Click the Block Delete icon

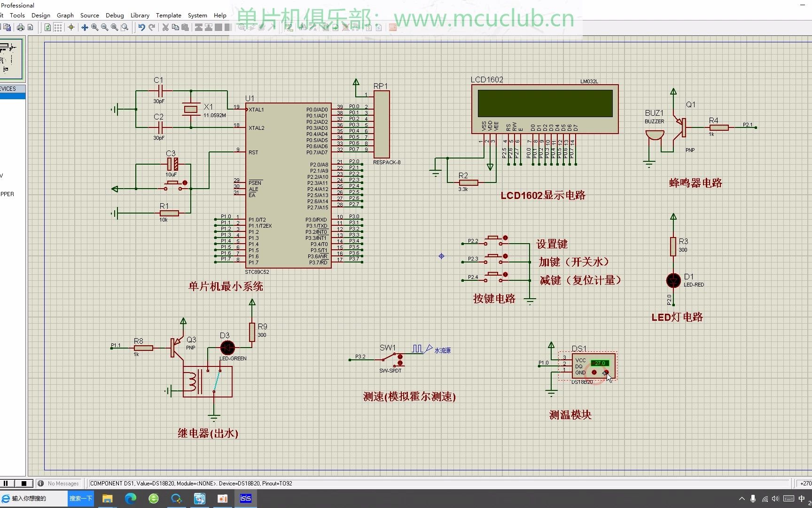click(x=228, y=27)
